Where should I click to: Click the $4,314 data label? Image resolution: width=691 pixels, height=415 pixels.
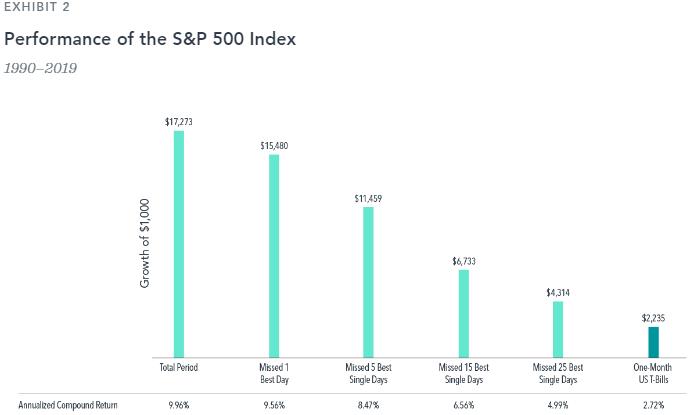coord(558,292)
